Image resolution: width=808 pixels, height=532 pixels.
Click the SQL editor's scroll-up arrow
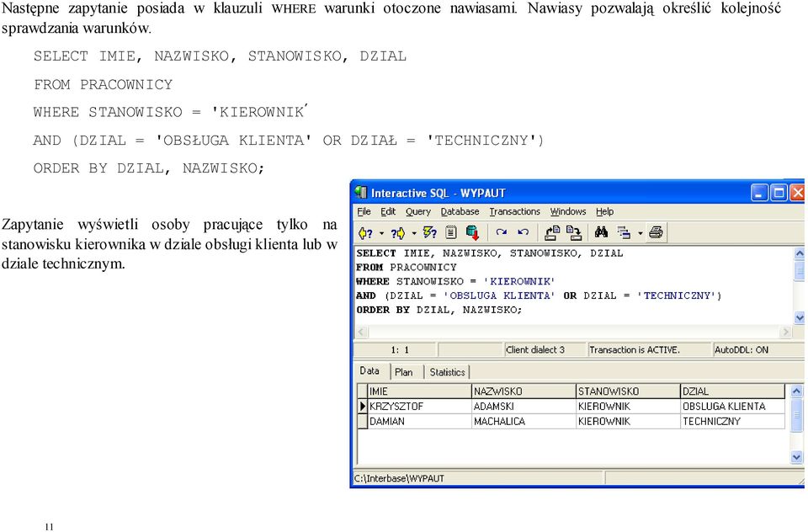pos(800,253)
